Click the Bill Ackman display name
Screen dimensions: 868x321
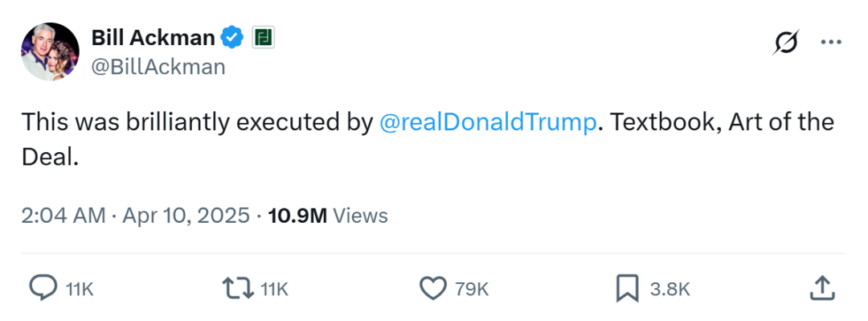click(153, 38)
